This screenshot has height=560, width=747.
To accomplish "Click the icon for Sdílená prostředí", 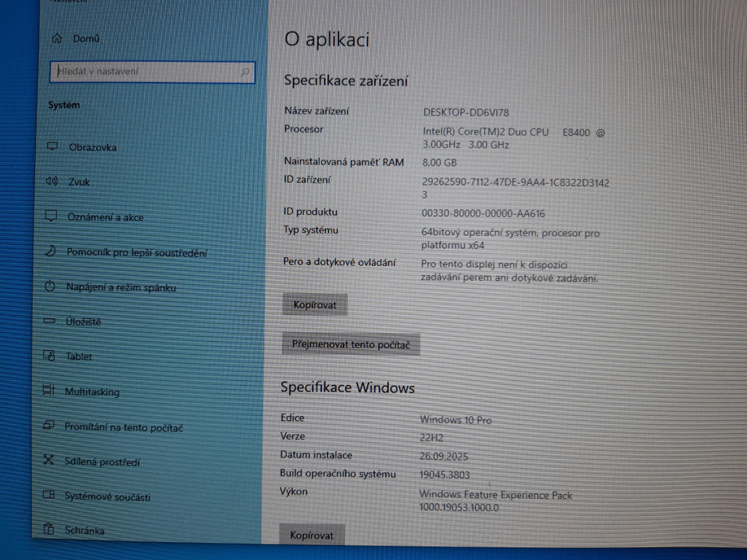I will point(48,459).
